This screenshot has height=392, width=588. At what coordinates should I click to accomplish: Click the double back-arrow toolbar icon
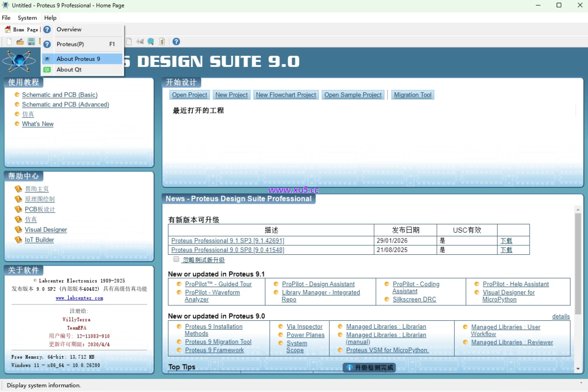tap(140, 42)
